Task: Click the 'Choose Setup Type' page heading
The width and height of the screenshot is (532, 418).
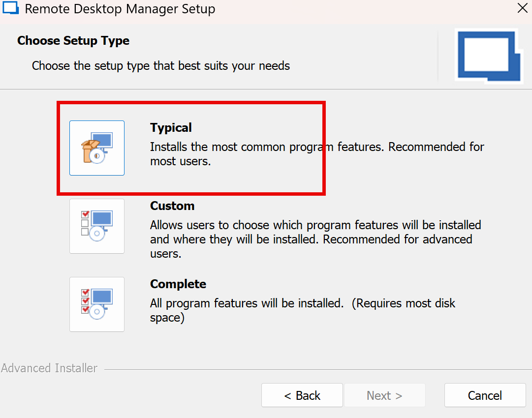Action: coord(73,41)
